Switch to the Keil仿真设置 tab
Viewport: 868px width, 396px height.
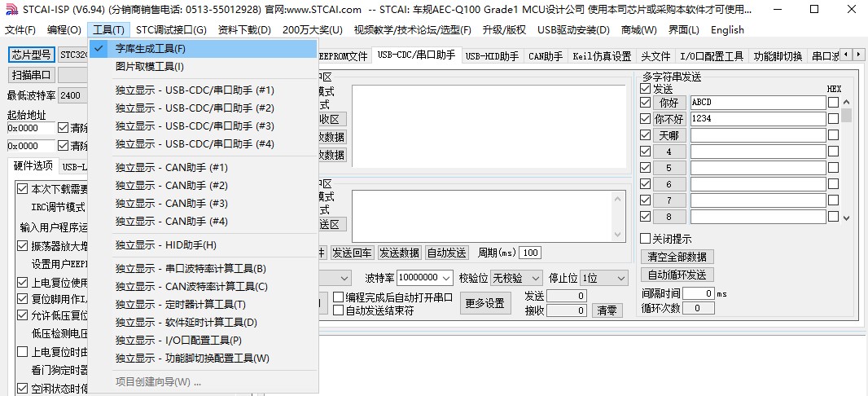pyautogui.click(x=602, y=56)
